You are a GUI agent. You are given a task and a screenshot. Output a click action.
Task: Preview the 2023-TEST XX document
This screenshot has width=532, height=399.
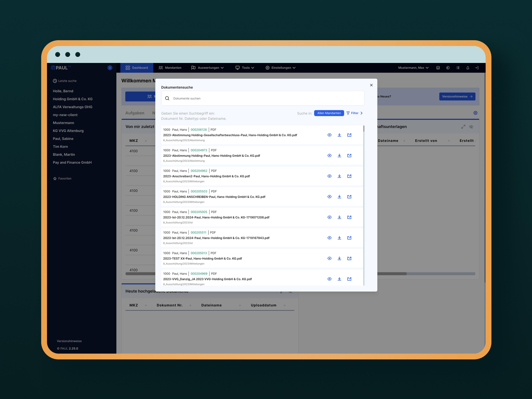tap(329, 258)
